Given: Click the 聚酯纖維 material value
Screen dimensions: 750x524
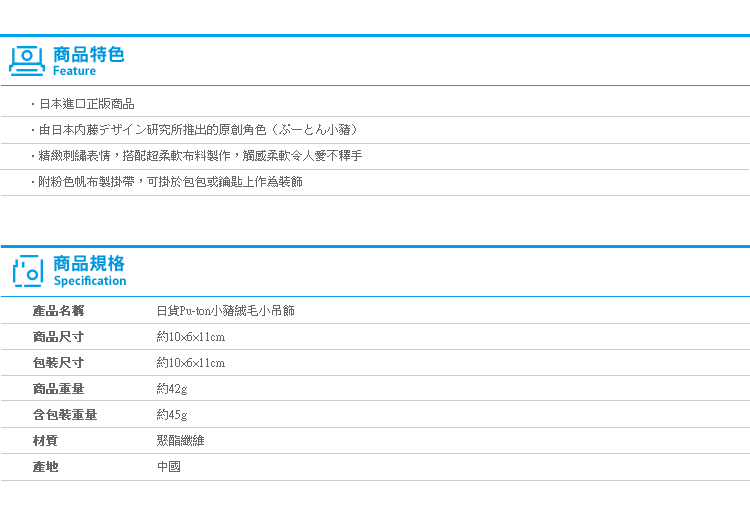Looking at the screenshot, I should point(180,440).
